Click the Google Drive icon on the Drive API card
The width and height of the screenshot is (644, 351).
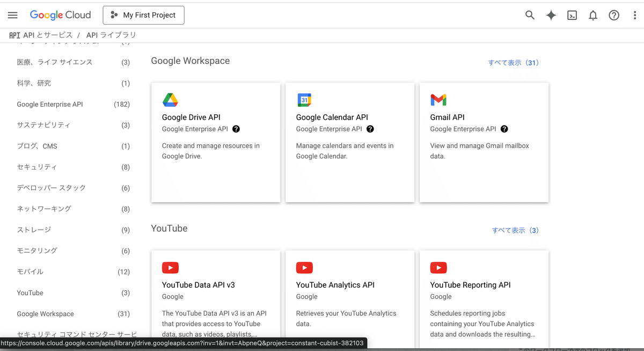pos(170,100)
